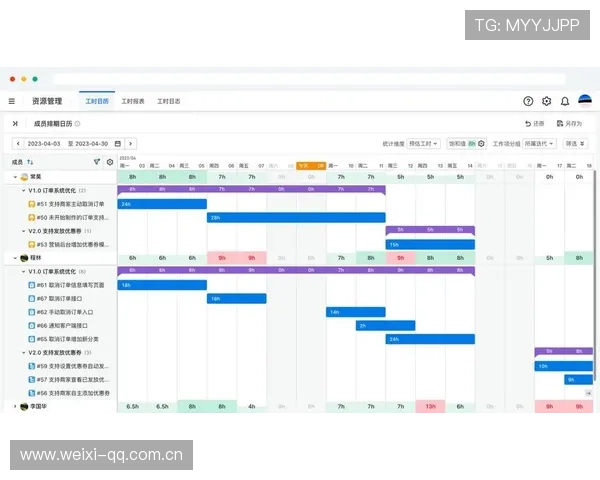Click the 饱和值 8h saturation value
Viewport: 600px width, 480px height.
click(x=472, y=144)
